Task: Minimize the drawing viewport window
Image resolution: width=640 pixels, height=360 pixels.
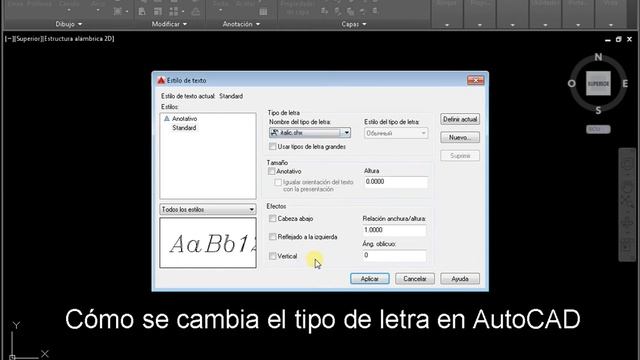Action: tap(608, 40)
